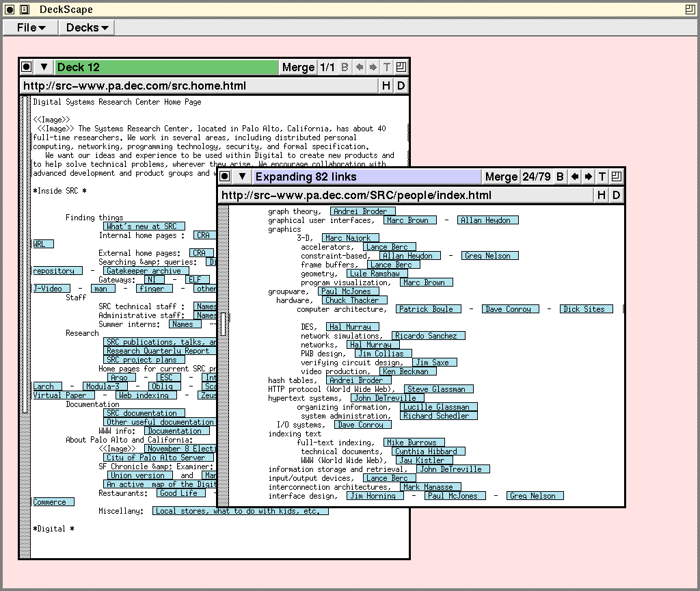Go forward a page in Deck 12
The width and height of the screenshot is (700, 591).
click(x=373, y=68)
